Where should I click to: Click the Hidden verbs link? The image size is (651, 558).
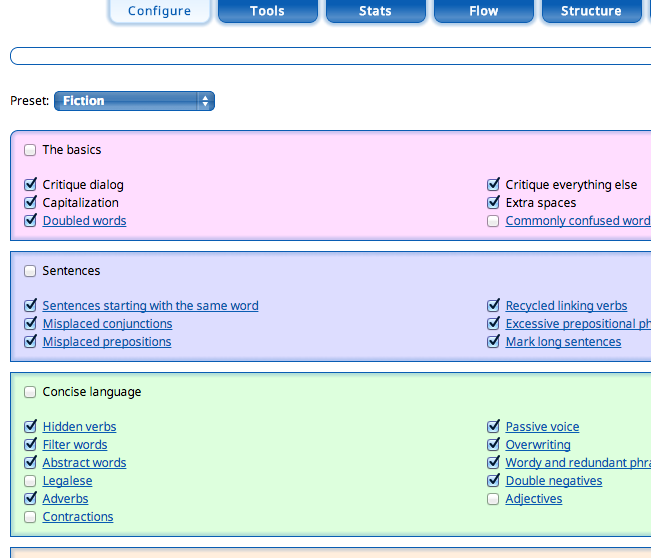point(79,427)
